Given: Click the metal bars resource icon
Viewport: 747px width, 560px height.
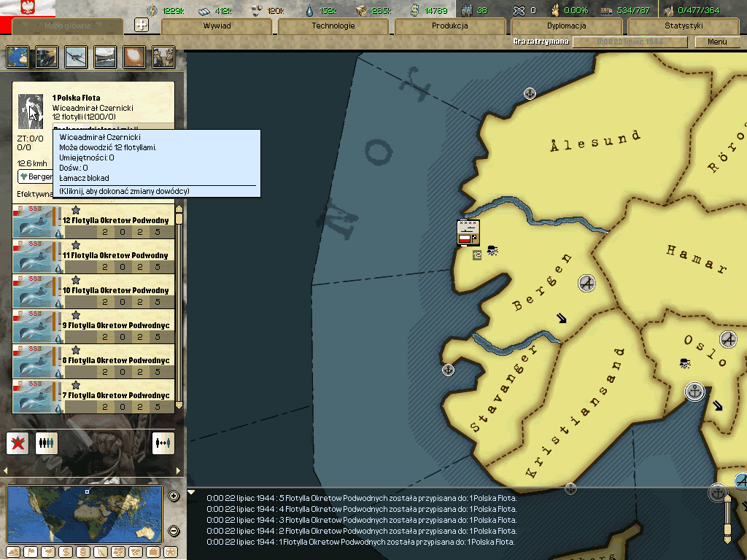Looking at the screenshot, I should 204,10.
